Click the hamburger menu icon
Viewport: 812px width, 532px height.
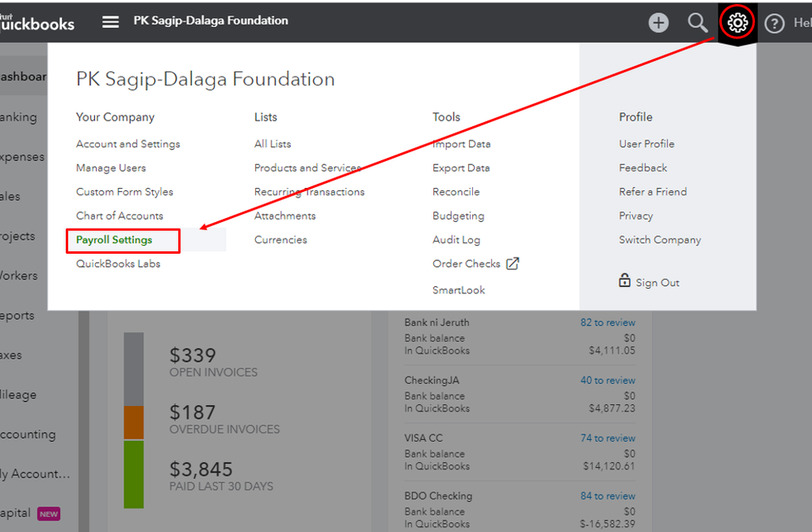(x=111, y=22)
